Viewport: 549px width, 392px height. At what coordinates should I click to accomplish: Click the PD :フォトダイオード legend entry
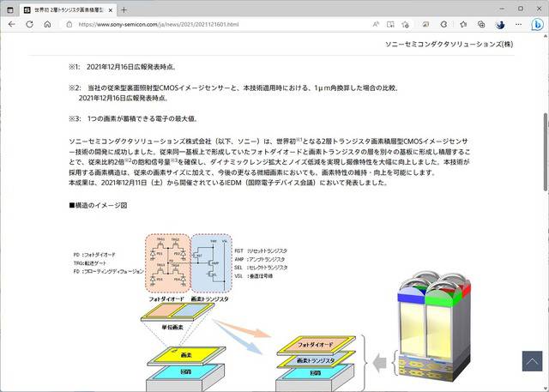click(x=94, y=255)
